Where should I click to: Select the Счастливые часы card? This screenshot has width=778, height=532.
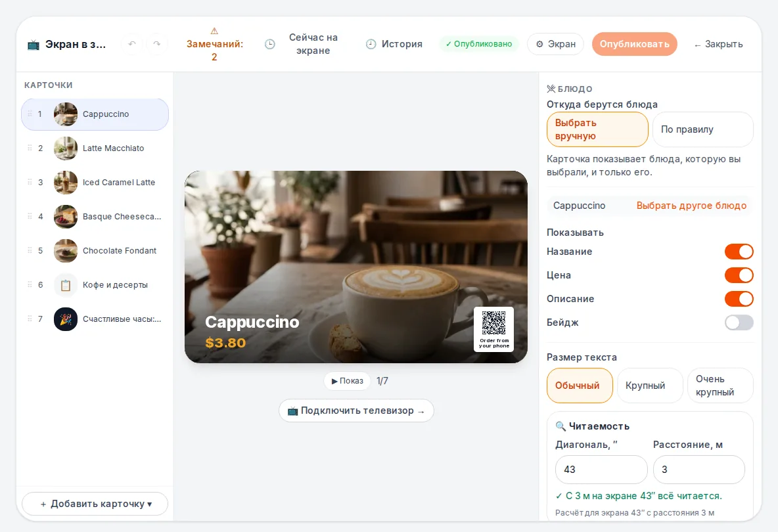coord(95,319)
